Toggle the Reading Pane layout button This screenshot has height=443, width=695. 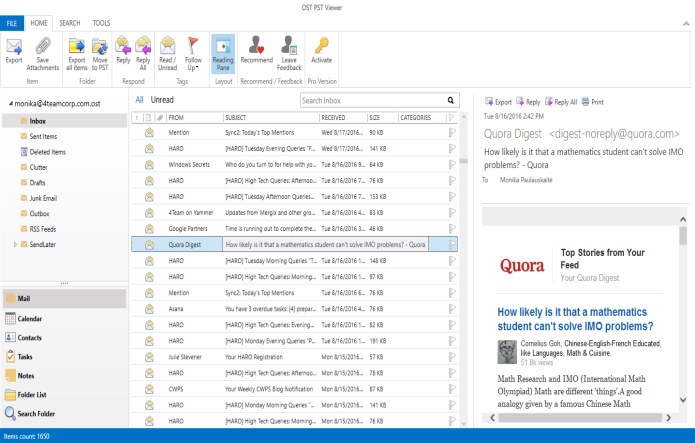223,53
